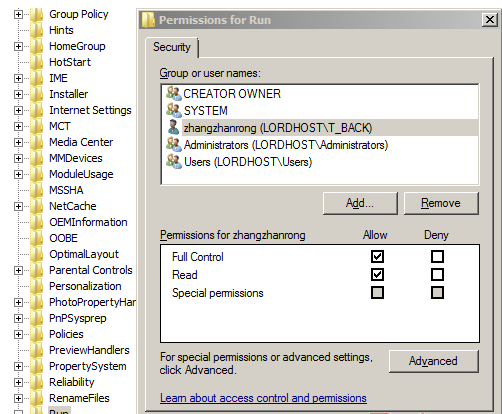
Task: Check Deny for Read permission
Action: (x=437, y=275)
